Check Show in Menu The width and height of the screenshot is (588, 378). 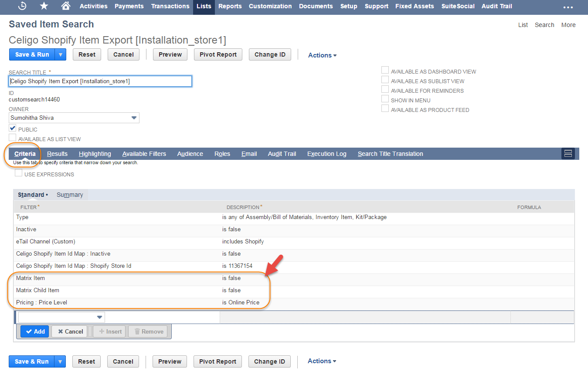point(385,99)
